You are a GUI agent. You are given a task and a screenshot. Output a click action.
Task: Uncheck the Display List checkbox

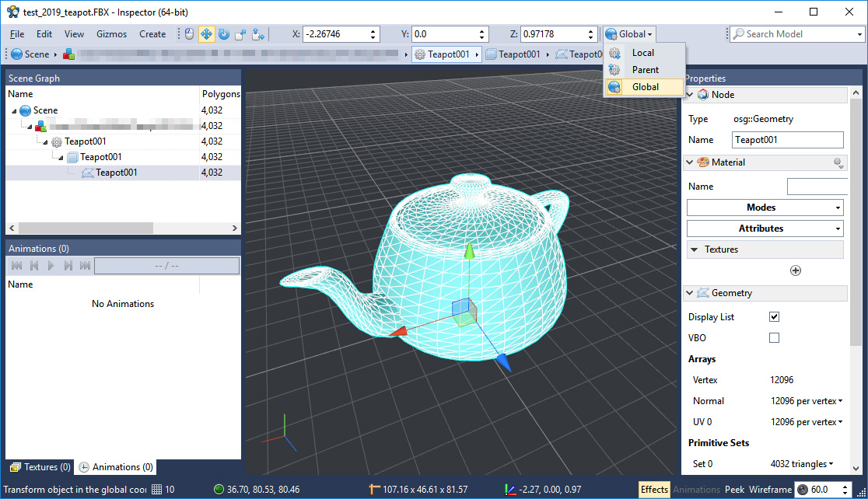(x=774, y=317)
